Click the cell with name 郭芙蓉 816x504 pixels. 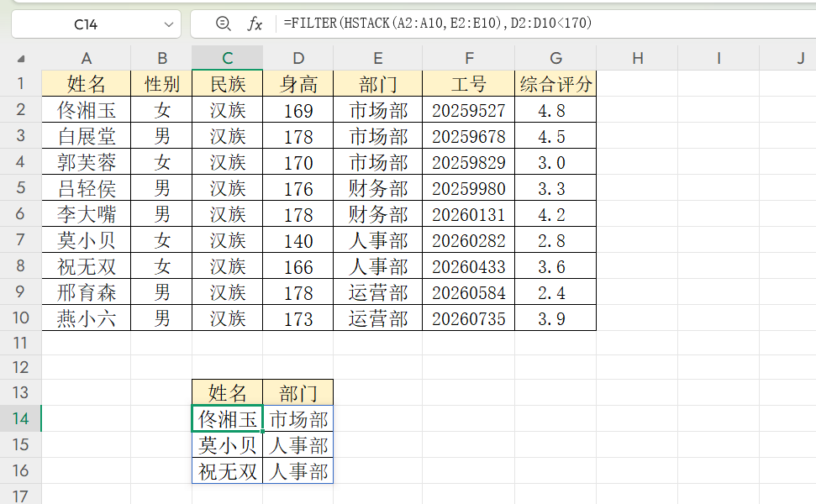coord(87,162)
